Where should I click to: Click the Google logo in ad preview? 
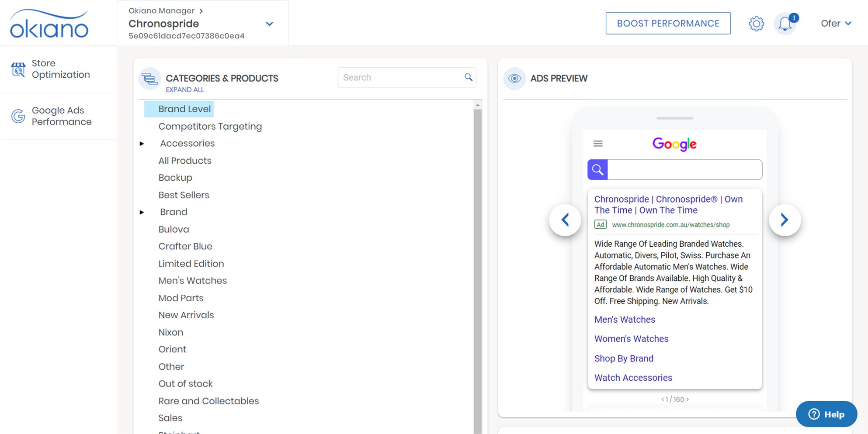(674, 144)
